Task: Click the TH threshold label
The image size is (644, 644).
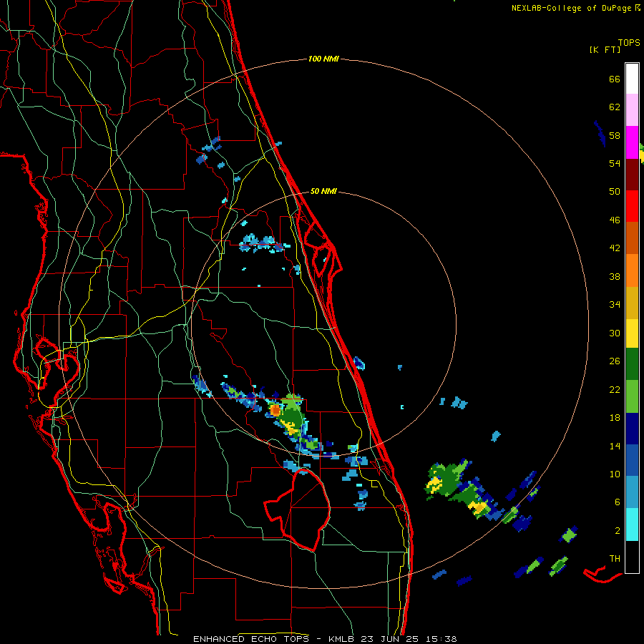Action: click(615, 558)
